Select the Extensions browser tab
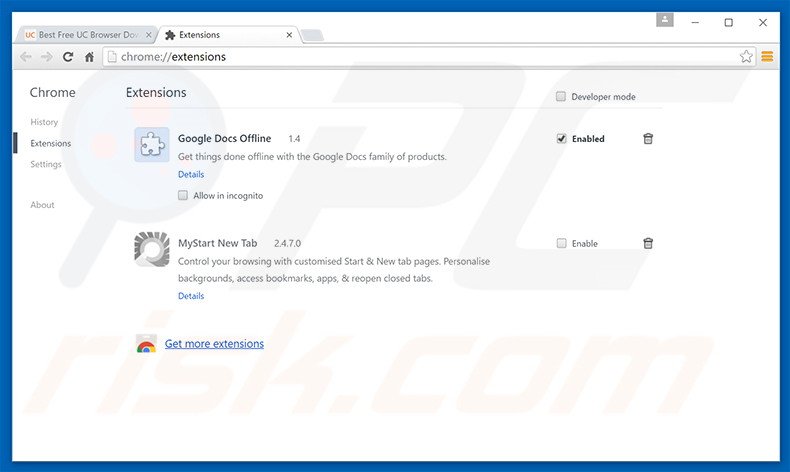790x472 pixels. click(x=229, y=35)
